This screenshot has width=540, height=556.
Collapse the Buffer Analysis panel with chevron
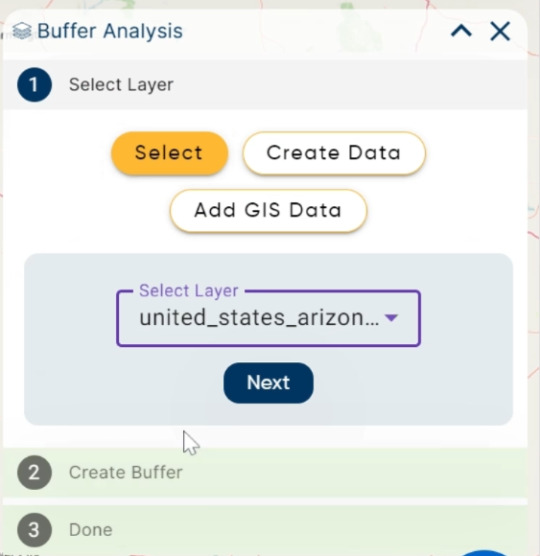point(461,31)
